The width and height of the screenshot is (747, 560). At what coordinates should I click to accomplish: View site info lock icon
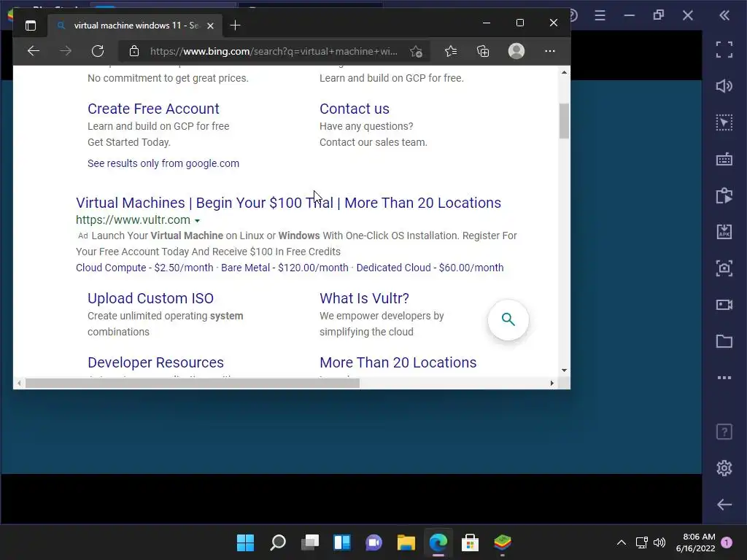click(134, 51)
